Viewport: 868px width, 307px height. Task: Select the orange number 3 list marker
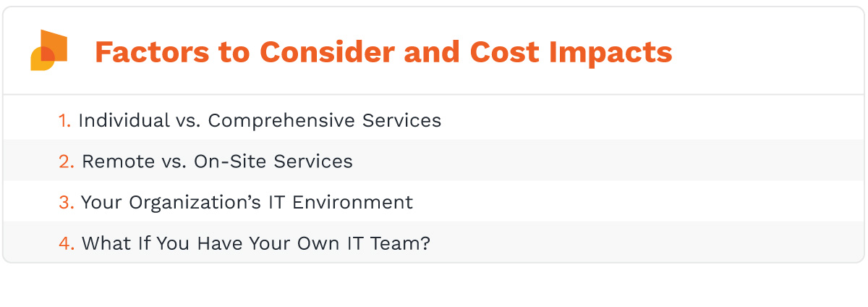(x=67, y=202)
